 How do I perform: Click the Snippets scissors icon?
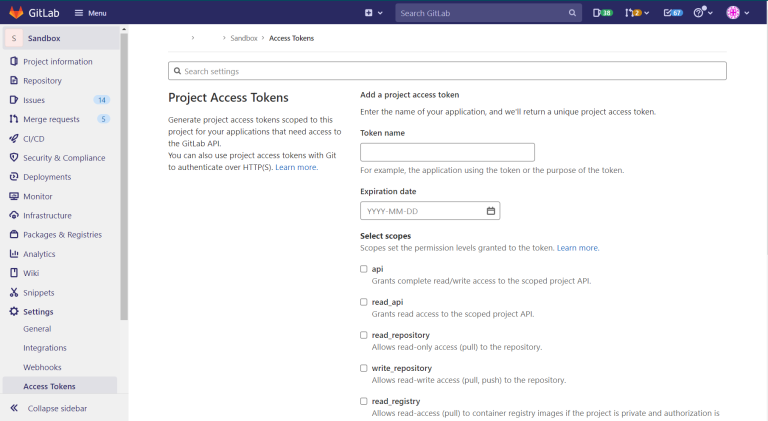pos(14,292)
